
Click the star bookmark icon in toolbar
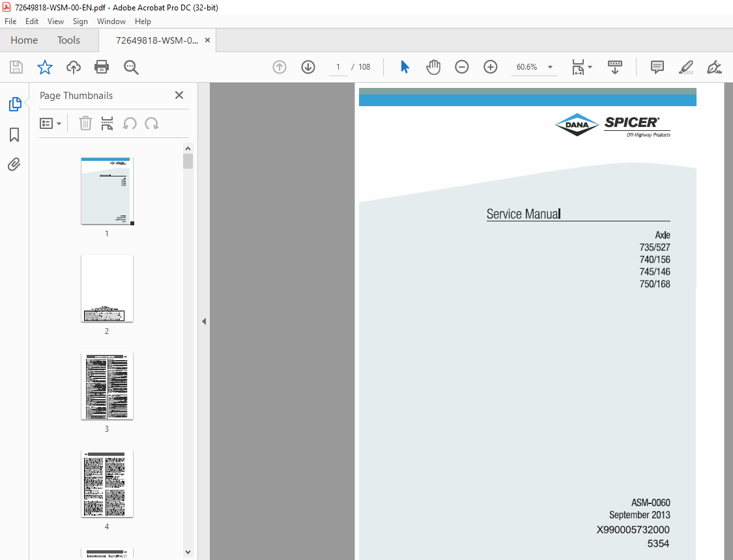click(45, 67)
